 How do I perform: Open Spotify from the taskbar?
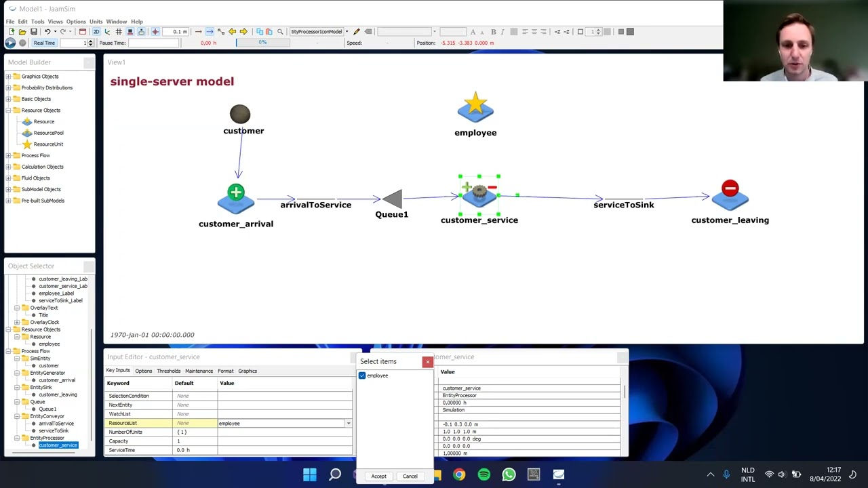484,474
